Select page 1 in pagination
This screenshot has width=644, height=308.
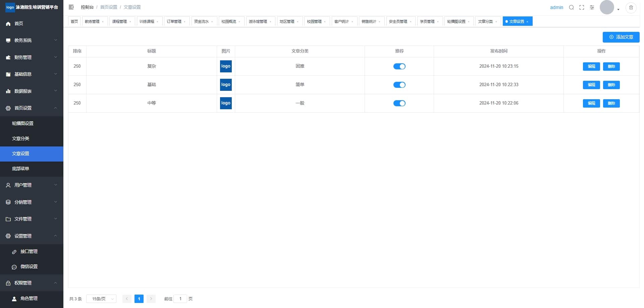(139, 299)
